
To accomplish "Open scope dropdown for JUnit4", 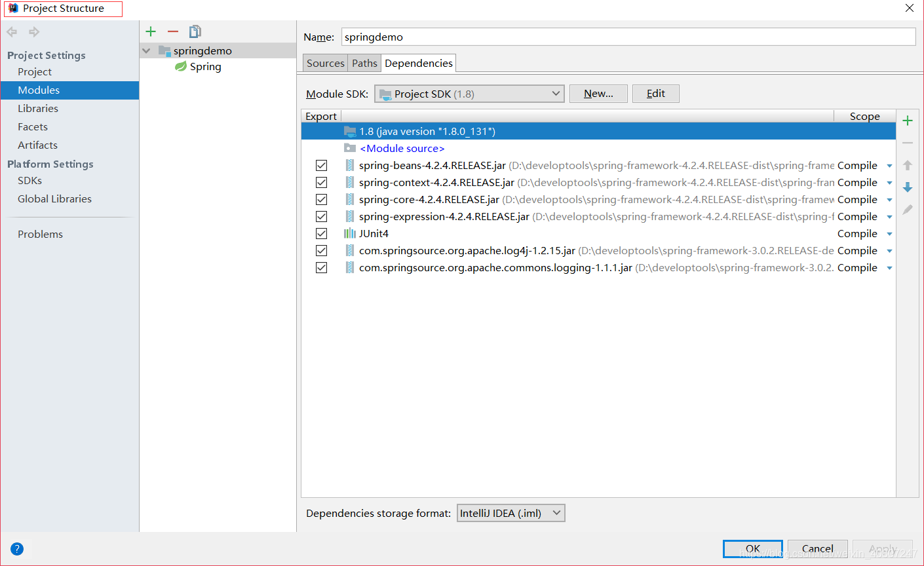I will pyautogui.click(x=889, y=234).
